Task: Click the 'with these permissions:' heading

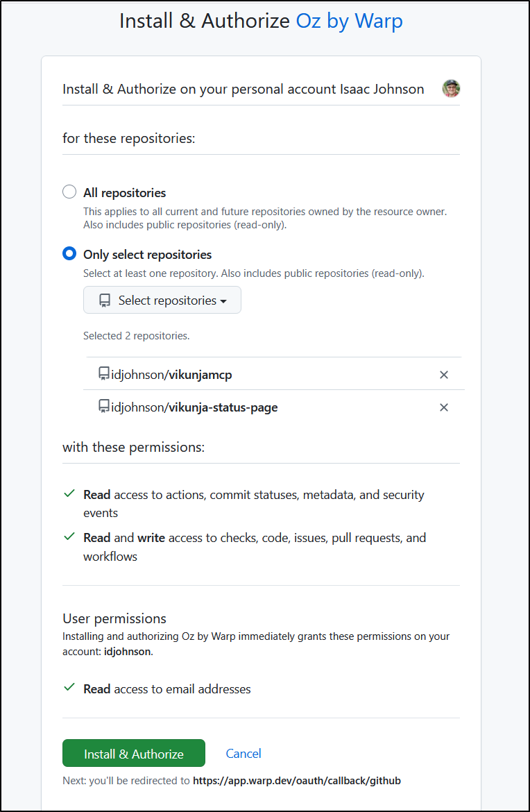Action: [133, 447]
